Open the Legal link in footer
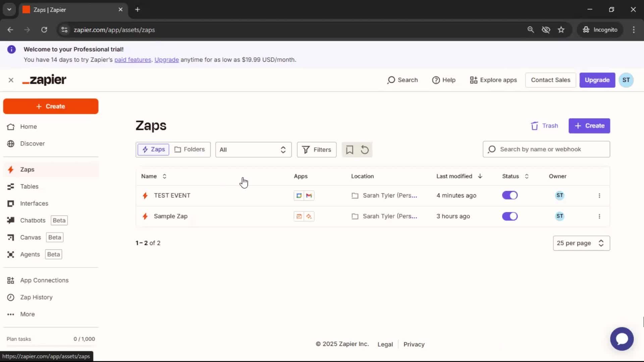Screen dimensions: 644x362 pos(385,344)
